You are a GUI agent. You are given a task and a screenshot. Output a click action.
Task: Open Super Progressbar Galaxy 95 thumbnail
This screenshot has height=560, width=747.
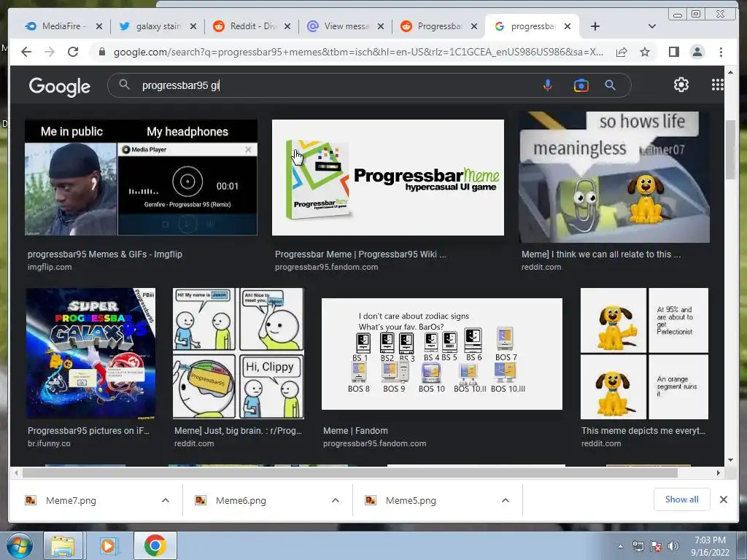coord(90,354)
